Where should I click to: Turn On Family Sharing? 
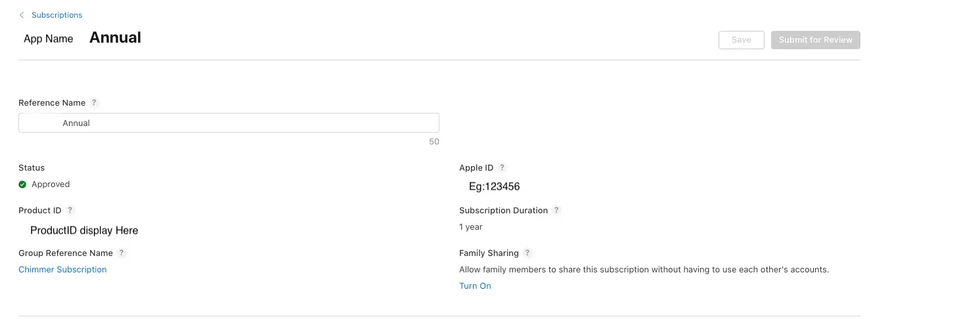click(475, 286)
